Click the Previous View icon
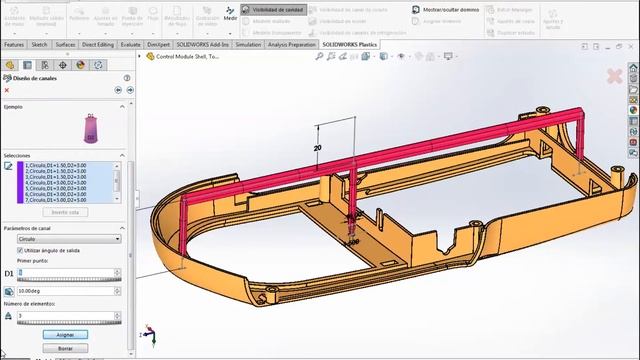Screen dimensions: 640x360 click(343, 56)
